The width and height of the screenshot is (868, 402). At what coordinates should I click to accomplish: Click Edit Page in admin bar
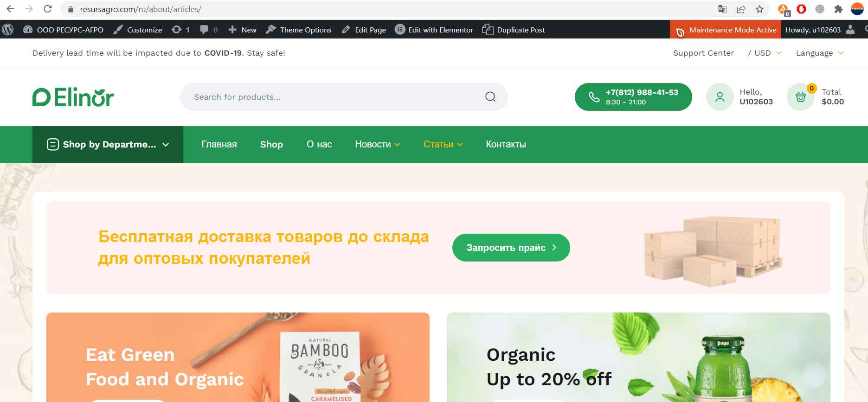coord(364,30)
